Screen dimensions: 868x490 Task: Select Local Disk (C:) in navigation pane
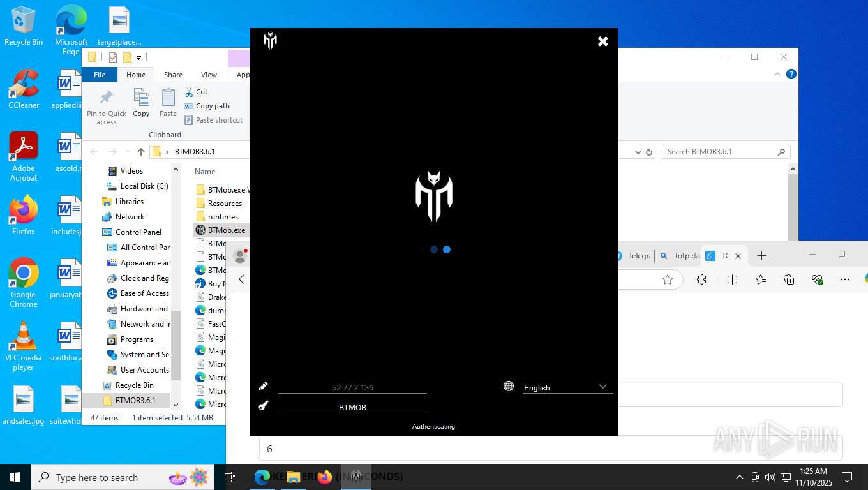(x=137, y=186)
